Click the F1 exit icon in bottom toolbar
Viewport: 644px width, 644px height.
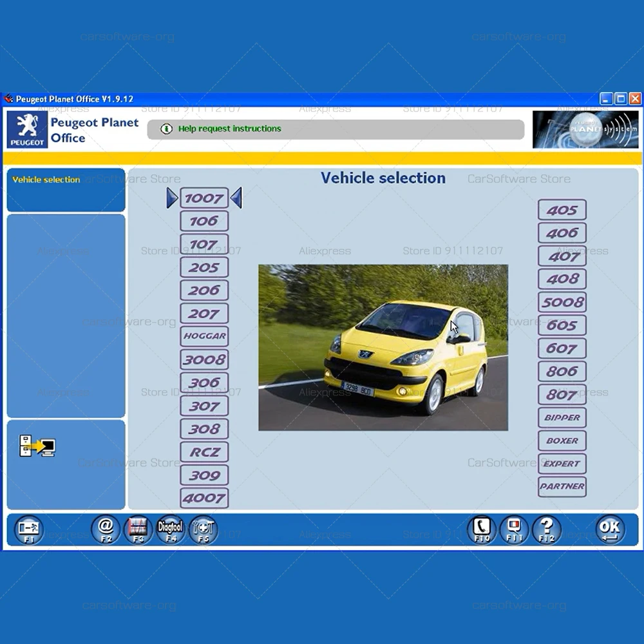(x=28, y=530)
